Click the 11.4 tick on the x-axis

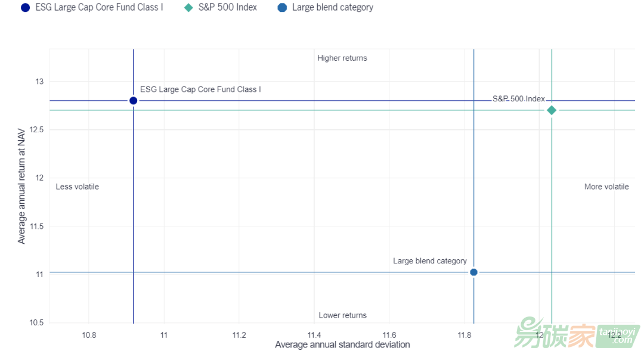(314, 335)
